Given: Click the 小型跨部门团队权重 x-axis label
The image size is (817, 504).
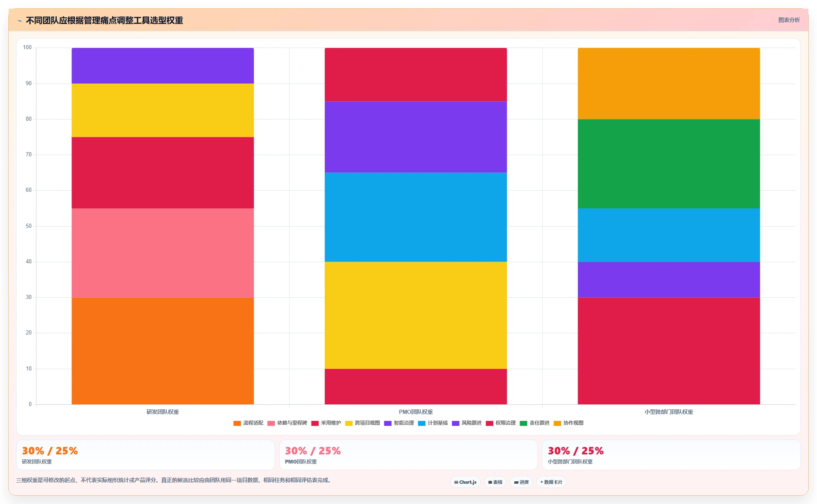Looking at the screenshot, I should point(669,412).
